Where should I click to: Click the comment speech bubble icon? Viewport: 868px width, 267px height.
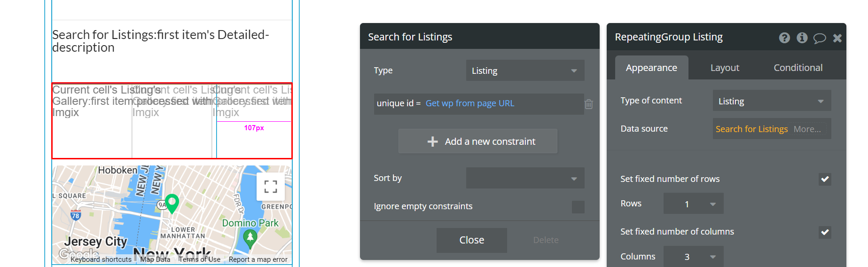click(x=820, y=38)
